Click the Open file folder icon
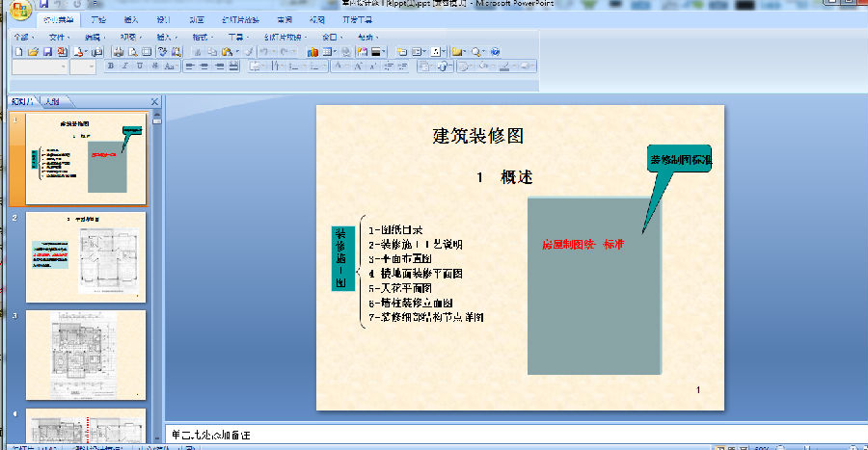Screen dimensions: 868x450 click(33, 52)
